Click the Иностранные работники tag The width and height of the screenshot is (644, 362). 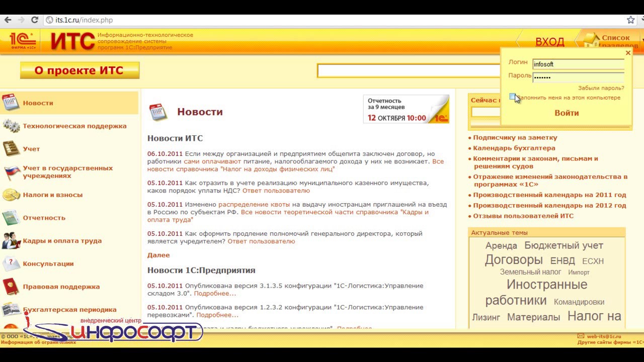[x=536, y=293]
